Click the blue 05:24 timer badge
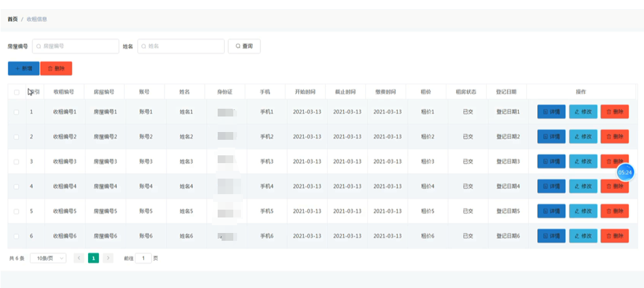The width and height of the screenshot is (644, 288). point(625,173)
